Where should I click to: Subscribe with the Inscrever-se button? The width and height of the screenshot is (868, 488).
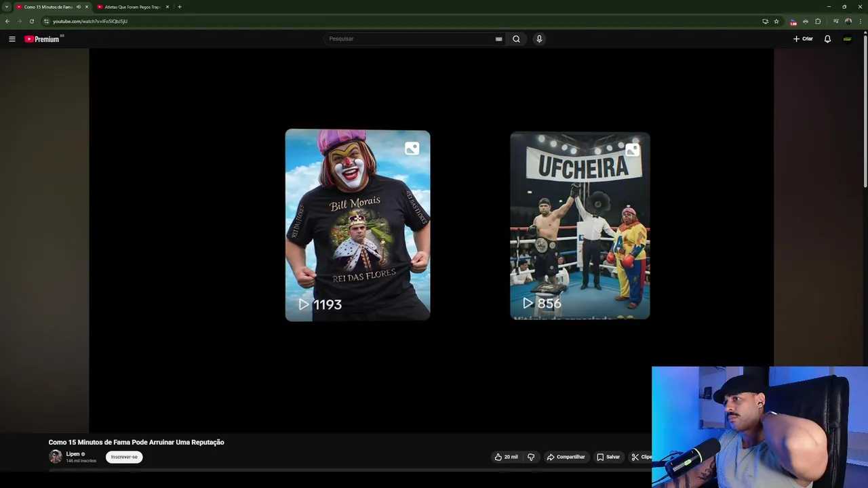pos(124,457)
